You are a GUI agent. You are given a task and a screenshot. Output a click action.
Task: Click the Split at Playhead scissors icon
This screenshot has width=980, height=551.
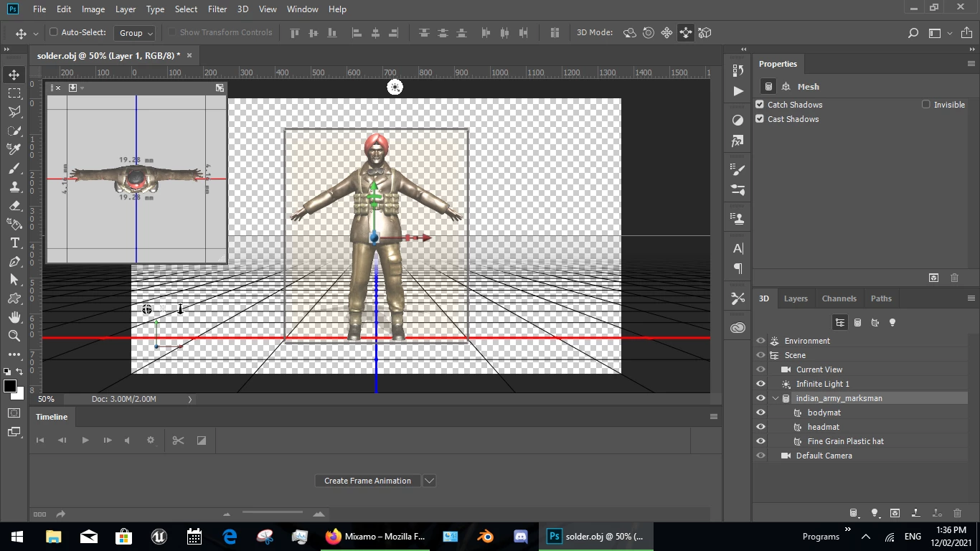[179, 441]
